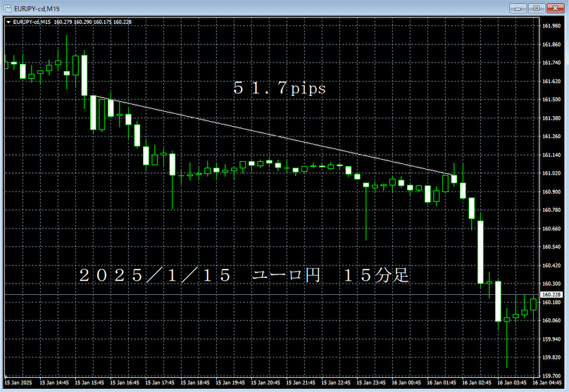Click time axis label 15 Jan 20:45
The width and height of the screenshot is (569, 392).
coord(265,383)
